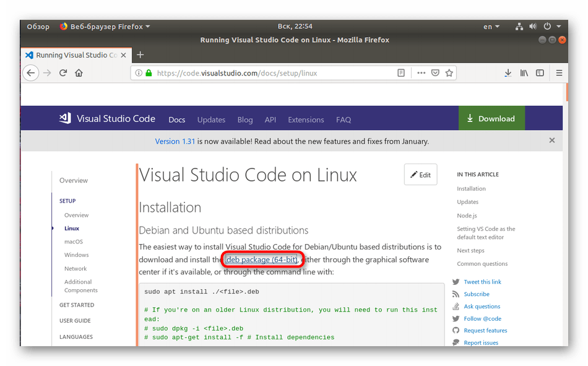Click the Edit page button

point(420,175)
